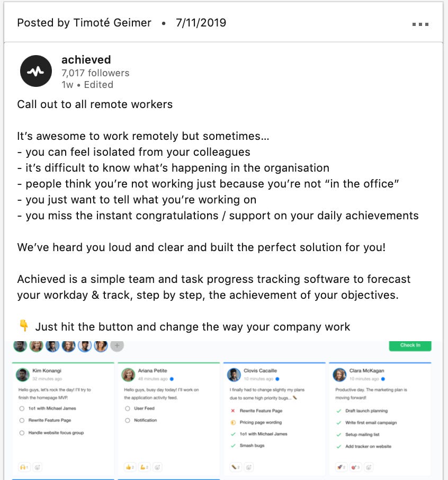Click the achieved company logo icon
This screenshot has height=480, width=448.
[x=35, y=70]
